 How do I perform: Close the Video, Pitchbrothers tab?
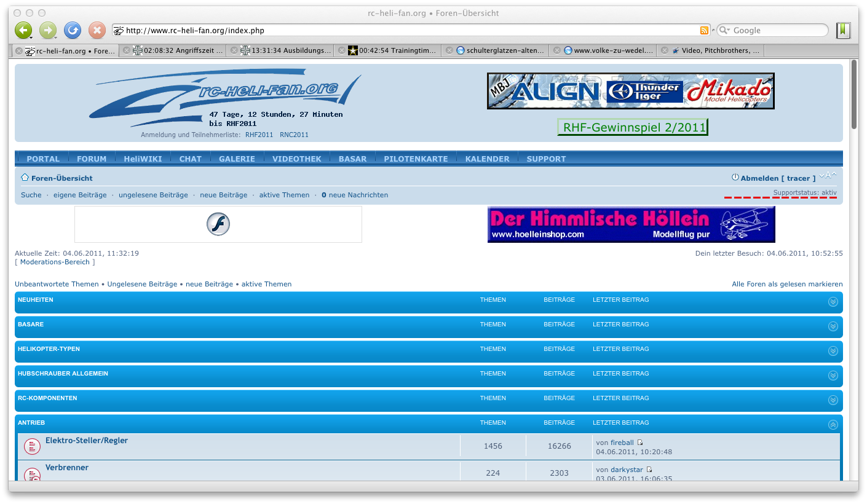point(665,51)
